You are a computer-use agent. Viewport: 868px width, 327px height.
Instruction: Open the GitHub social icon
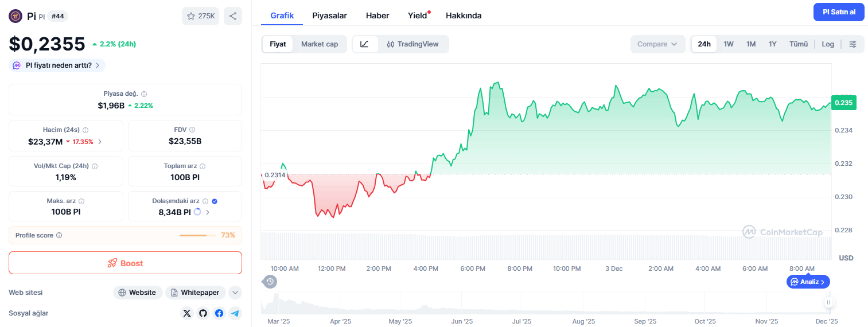[x=203, y=313]
